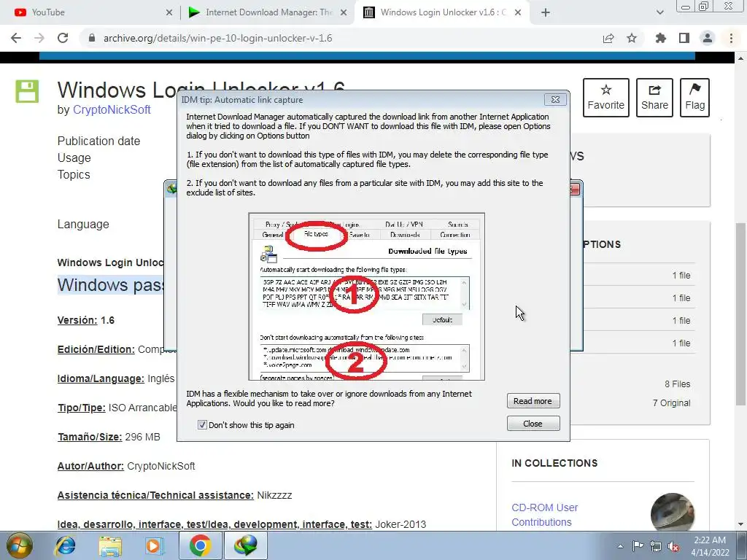The height and width of the screenshot is (560, 747).
Task: Click the 7 Original text
Action: [671, 402]
